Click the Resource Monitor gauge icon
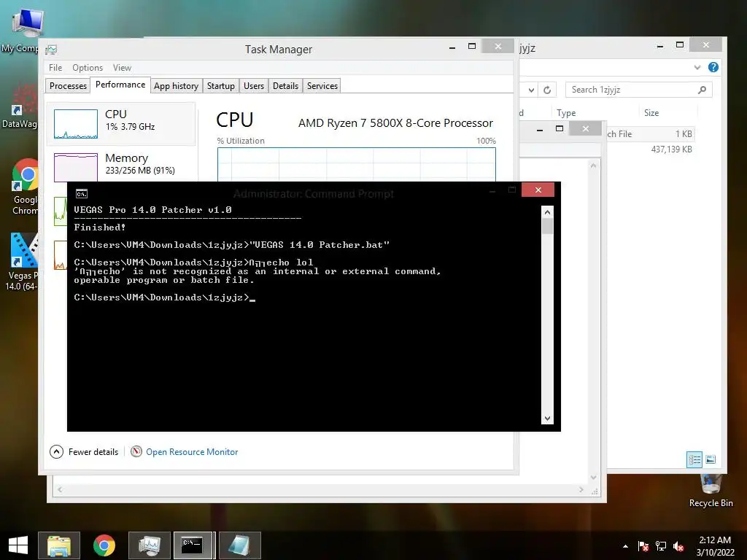The height and width of the screenshot is (560, 747). click(x=136, y=451)
